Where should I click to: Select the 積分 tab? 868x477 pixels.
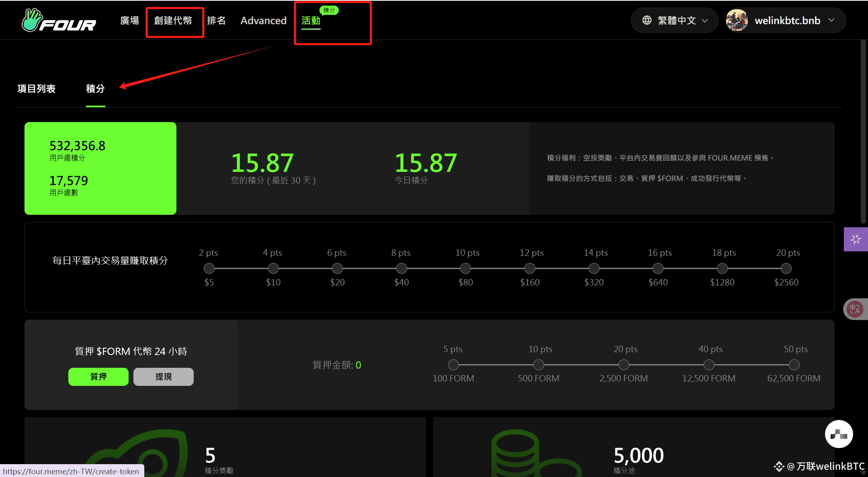pyautogui.click(x=95, y=89)
